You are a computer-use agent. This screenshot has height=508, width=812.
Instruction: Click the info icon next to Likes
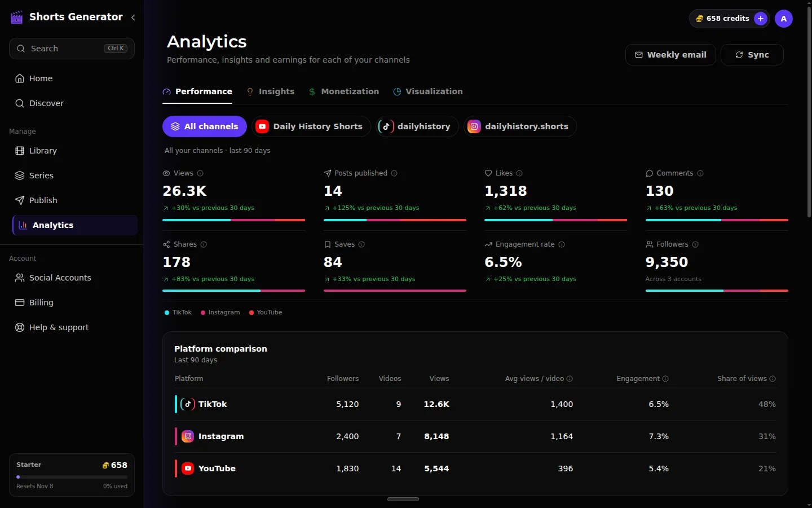pos(519,173)
